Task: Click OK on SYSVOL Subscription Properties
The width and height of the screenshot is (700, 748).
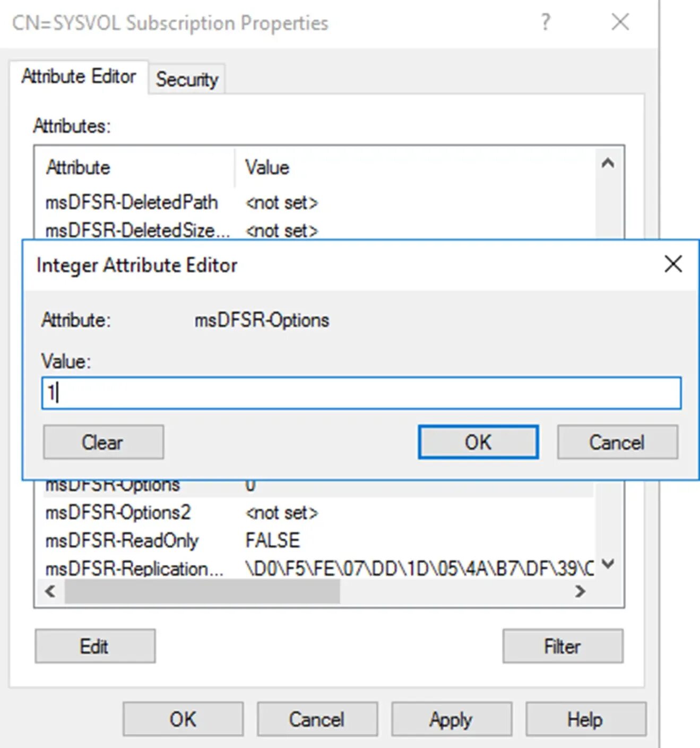Action: click(183, 719)
